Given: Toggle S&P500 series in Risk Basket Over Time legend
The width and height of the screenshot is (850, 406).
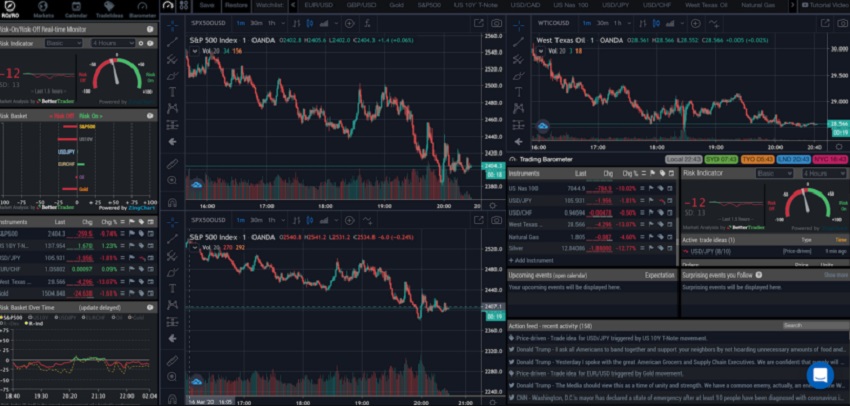Looking at the screenshot, I should 11,318.
